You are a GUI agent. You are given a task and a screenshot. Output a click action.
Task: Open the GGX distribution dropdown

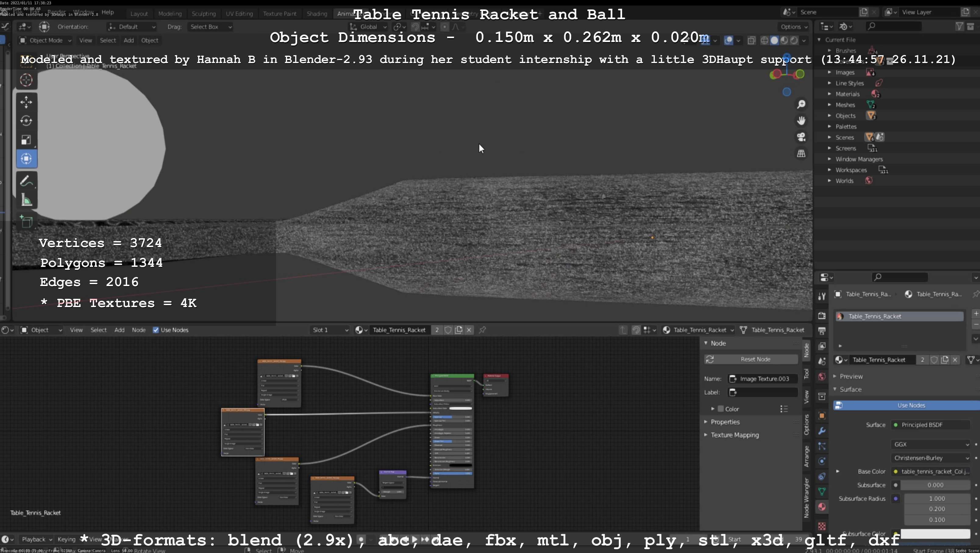pos(930,444)
